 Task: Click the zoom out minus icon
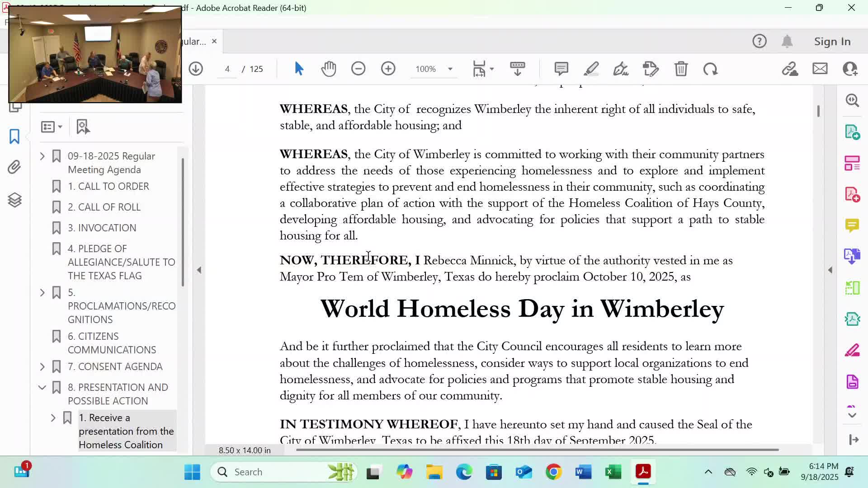tap(358, 69)
